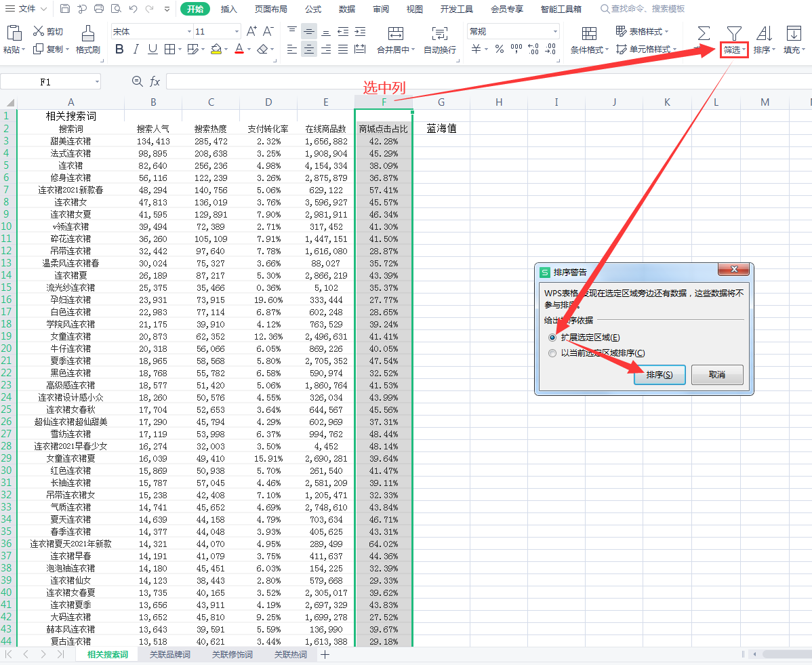Select the 扩展选定区域 radio option
Viewport: 812px width, 665px height.
point(552,337)
